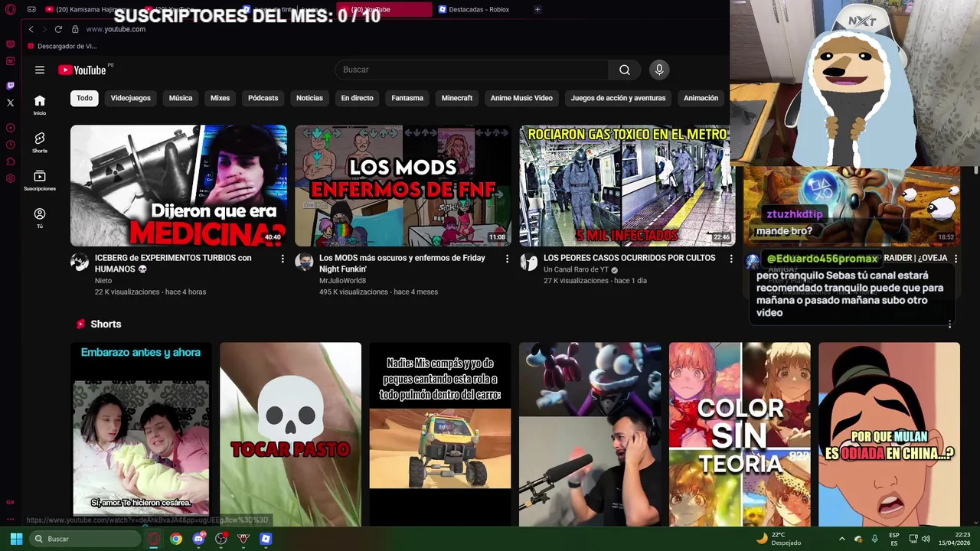Open a new browser tab with plus

coord(537,9)
